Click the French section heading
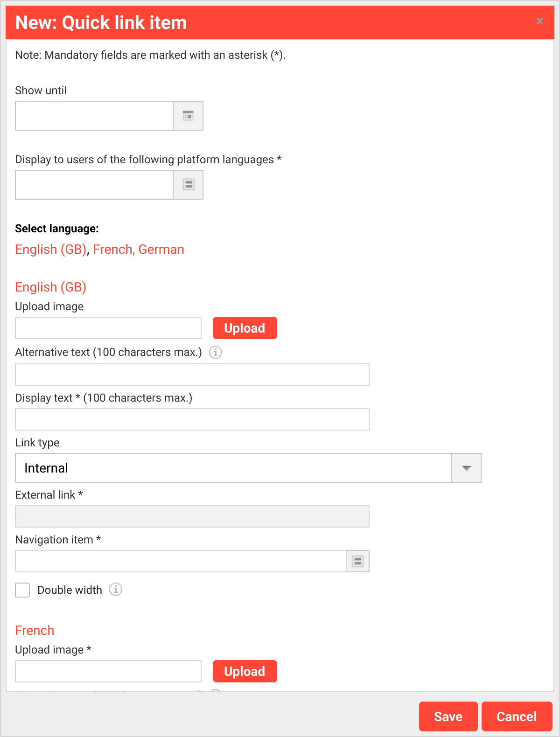Screen dimensions: 560x737 [x=35, y=630]
